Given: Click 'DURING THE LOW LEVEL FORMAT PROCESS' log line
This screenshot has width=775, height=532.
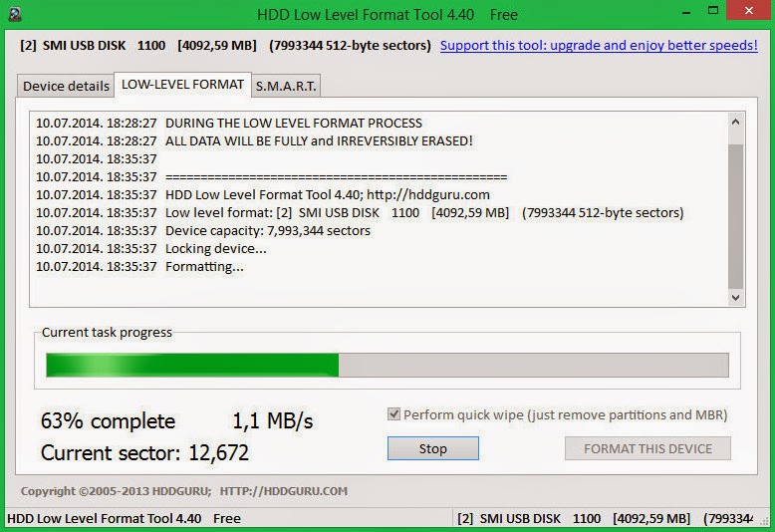Looking at the screenshot, I should 229,124.
